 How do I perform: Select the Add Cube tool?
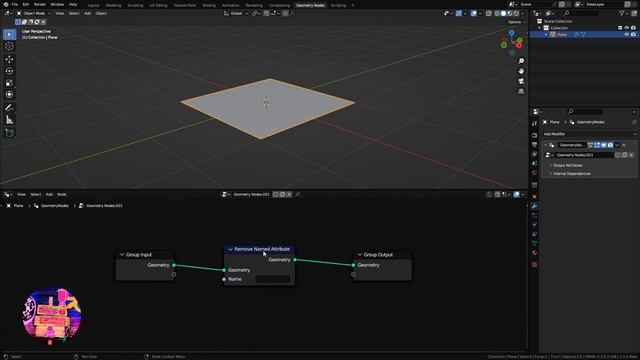point(9,133)
